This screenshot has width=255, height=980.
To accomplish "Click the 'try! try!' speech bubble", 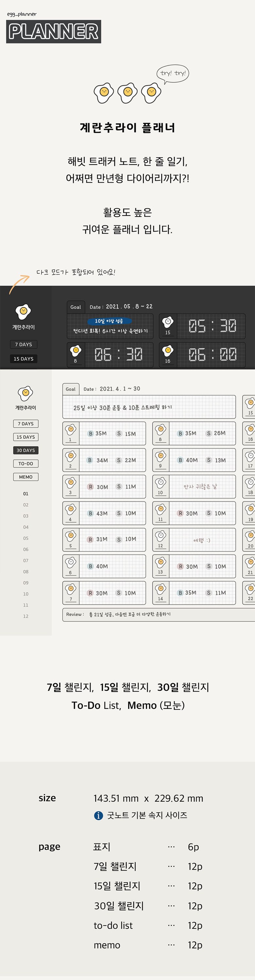I will click(173, 73).
